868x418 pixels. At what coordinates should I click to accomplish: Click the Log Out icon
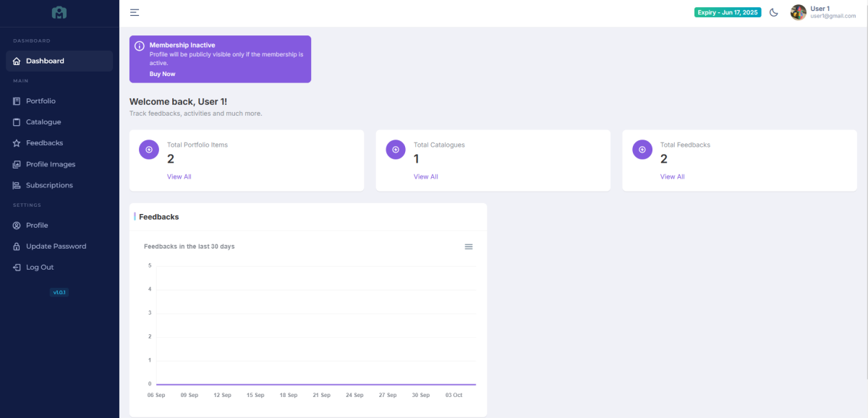[17, 268]
